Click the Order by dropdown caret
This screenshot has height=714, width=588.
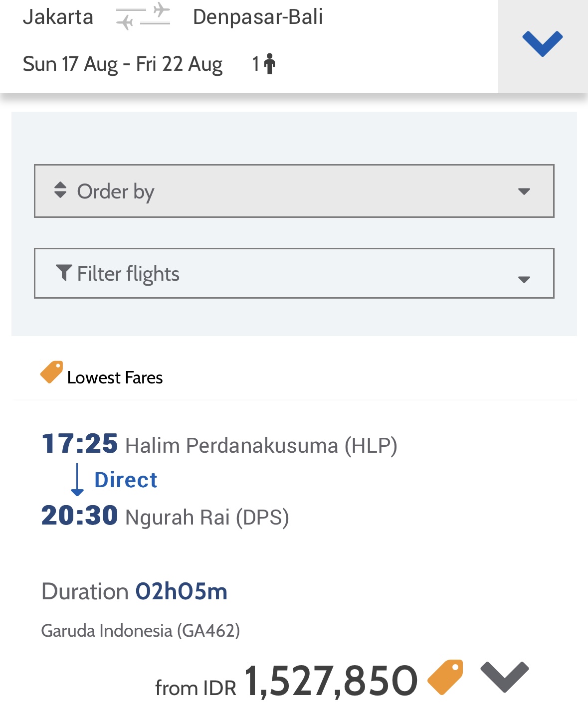524,191
